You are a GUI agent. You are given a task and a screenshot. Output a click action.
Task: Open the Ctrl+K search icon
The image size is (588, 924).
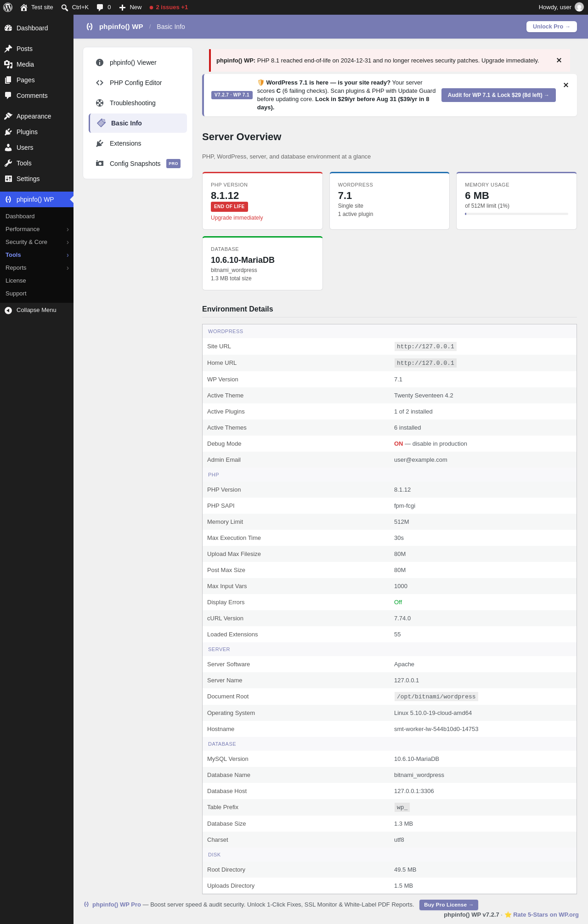click(65, 7)
